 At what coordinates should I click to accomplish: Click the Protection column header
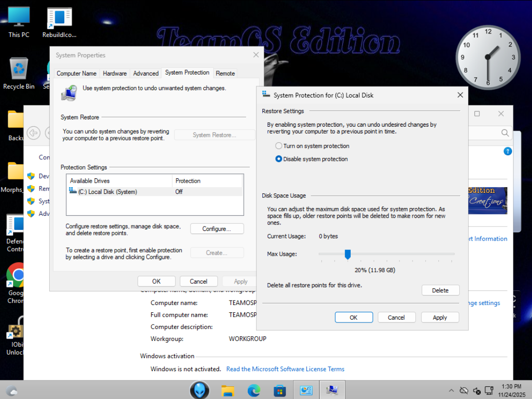tap(207, 181)
